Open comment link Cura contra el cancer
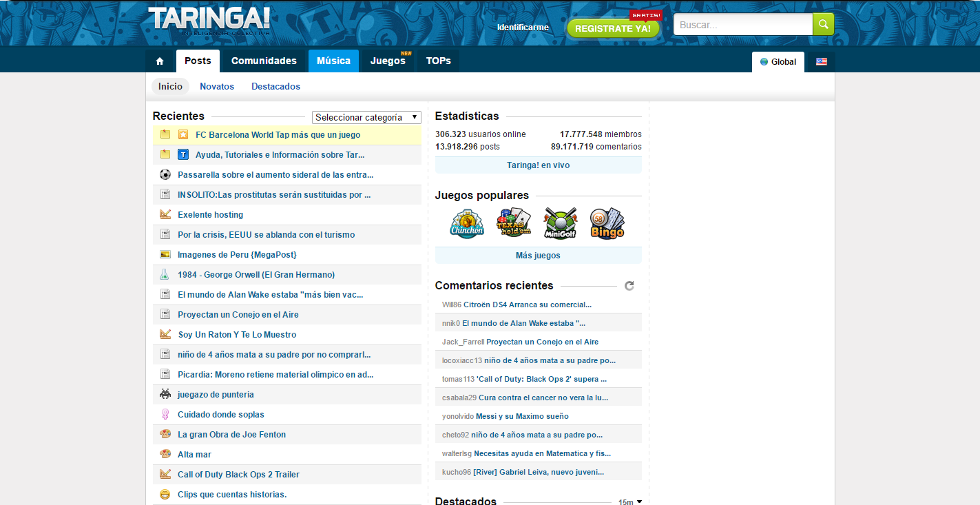The height and width of the screenshot is (505, 980). click(x=543, y=398)
